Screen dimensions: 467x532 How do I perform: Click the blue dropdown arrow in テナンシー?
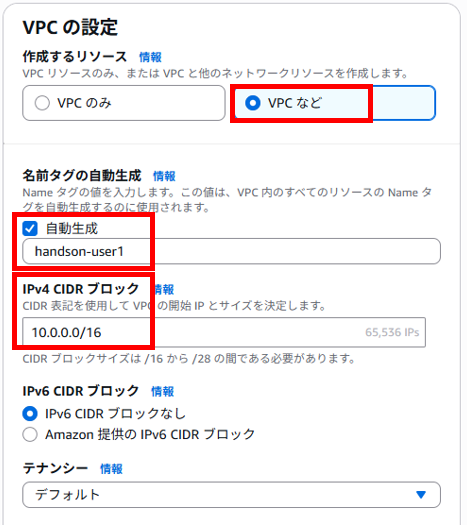(421, 495)
